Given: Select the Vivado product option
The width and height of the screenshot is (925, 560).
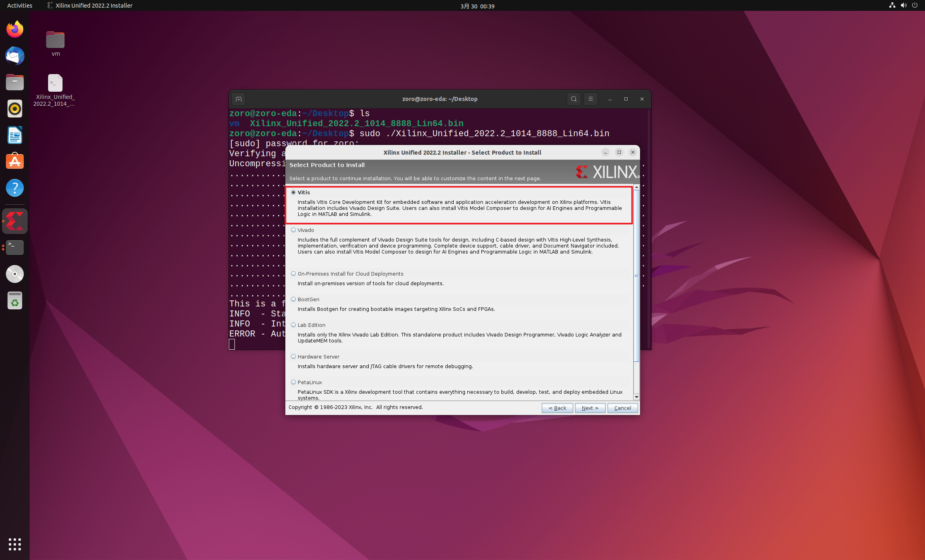Looking at the screenshot, I should (293, 230).
